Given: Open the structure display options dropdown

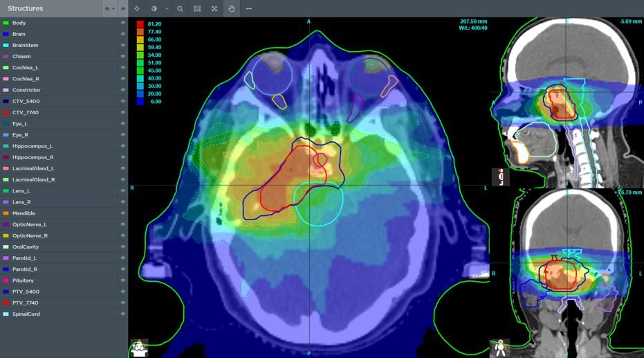Looking at the screenshot, I should coord(109,8).
